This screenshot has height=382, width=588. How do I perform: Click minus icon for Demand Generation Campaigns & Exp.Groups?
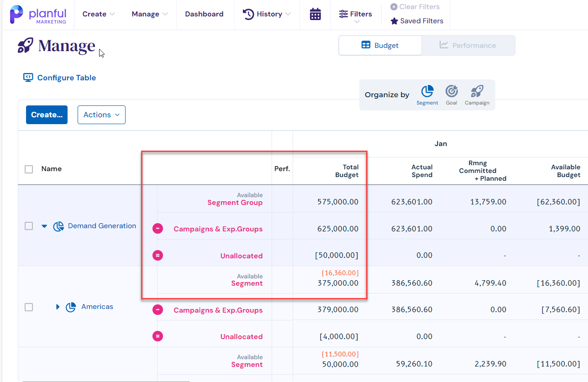pyautogui.click(x=157, y=229)
